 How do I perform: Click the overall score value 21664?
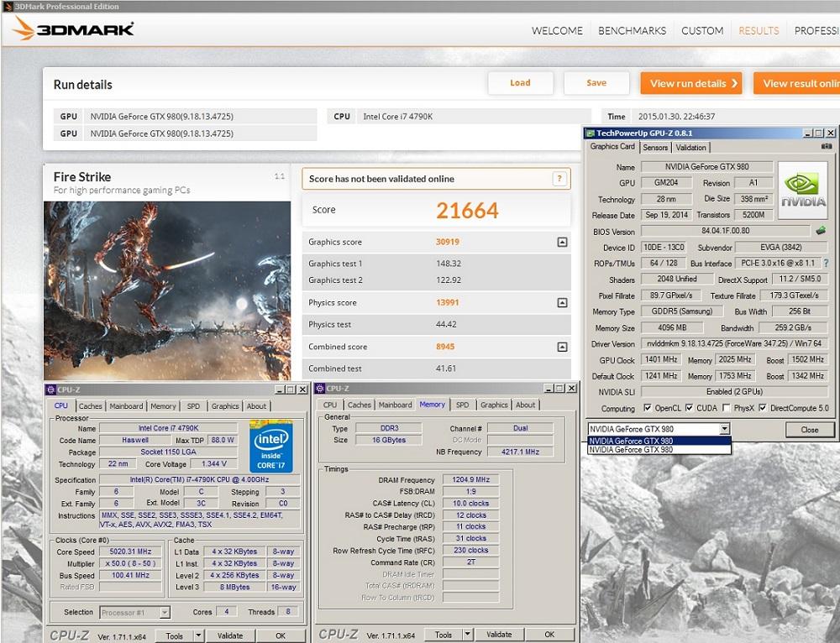pyautogui.click(x=467, y=211)
